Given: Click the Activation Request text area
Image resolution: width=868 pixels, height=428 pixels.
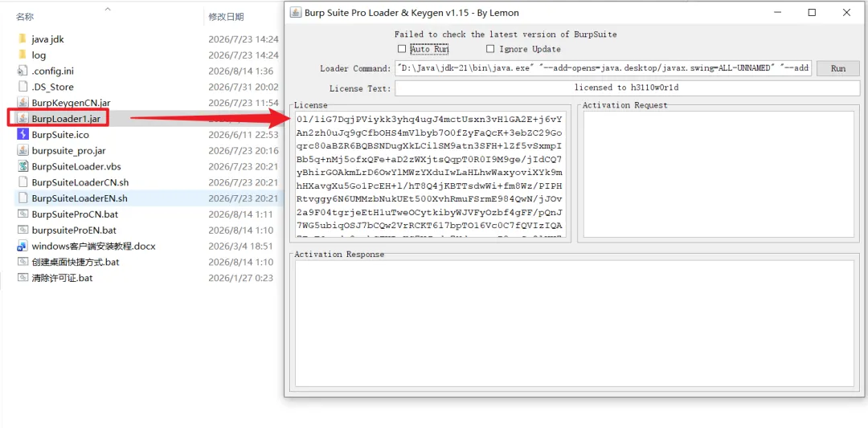Looking at the screenshot, I should click(719, 174).
